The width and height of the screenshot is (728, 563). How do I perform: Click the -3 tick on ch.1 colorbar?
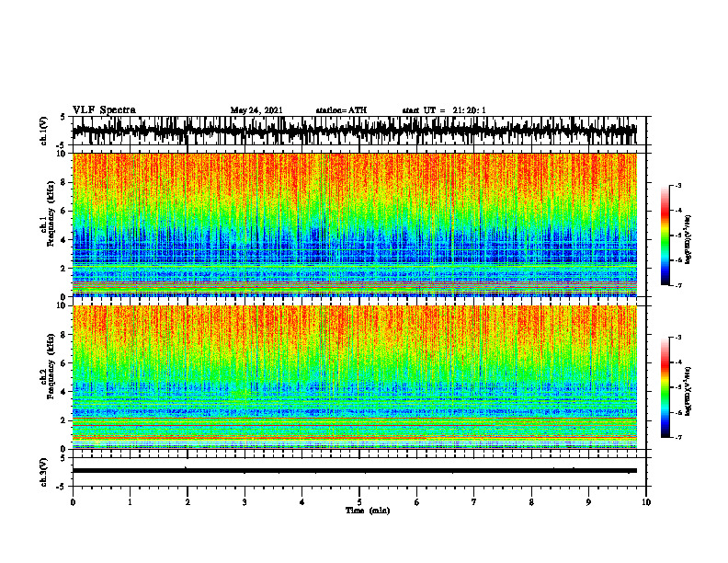pos(677,185)
